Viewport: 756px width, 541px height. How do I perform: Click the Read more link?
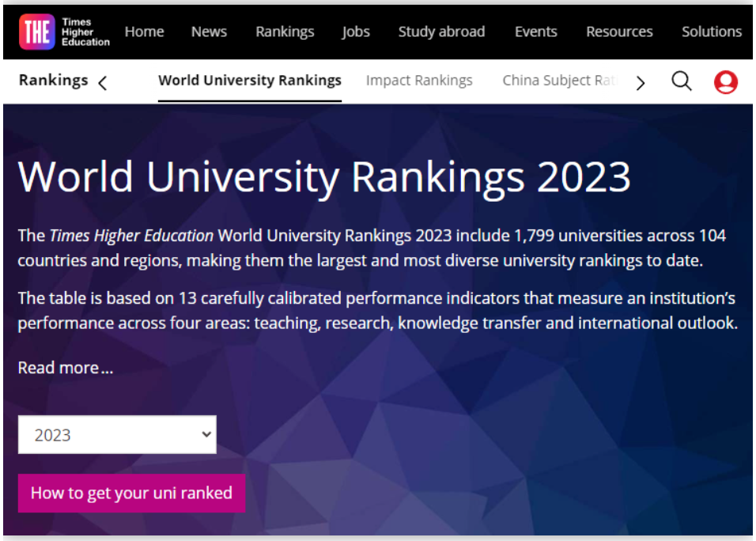(x=66, y=368)
